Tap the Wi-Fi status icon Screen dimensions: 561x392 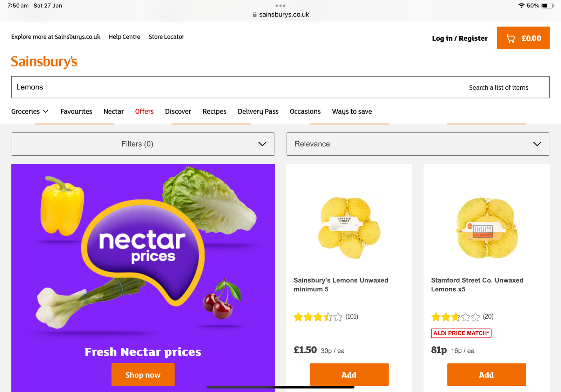(x=521, y=6)
